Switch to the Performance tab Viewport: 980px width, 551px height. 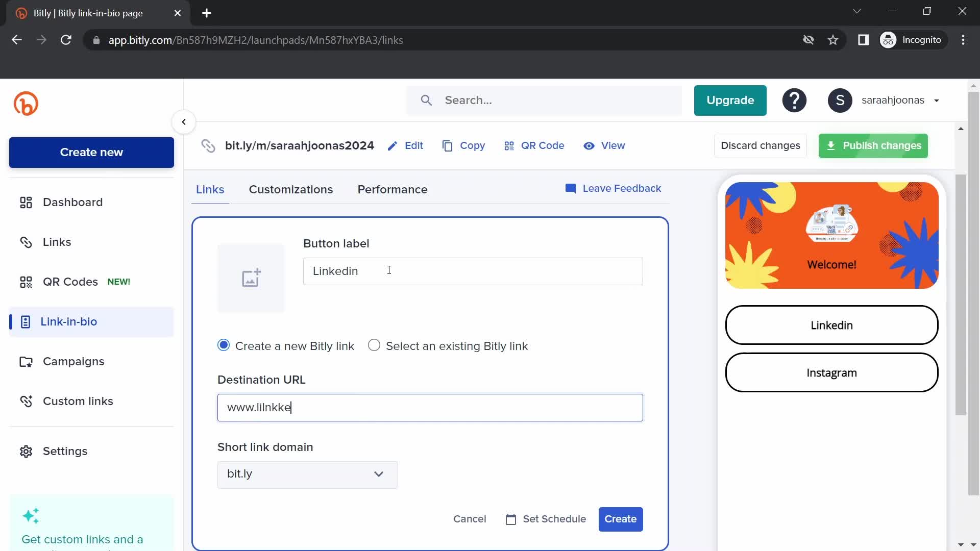[393, 189]
